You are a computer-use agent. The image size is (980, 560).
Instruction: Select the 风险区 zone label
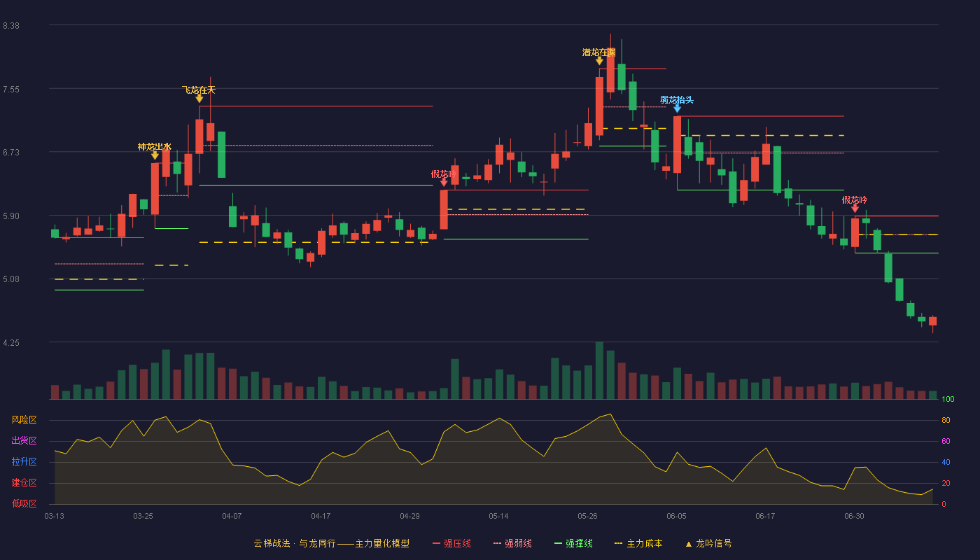click(x=24, y=420)
